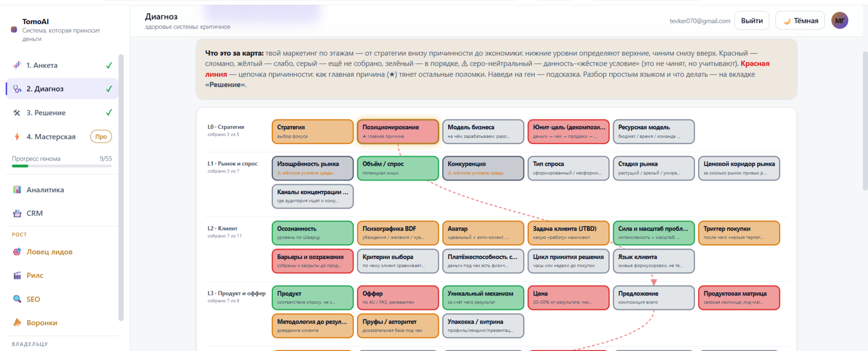Click the Аналитика chart icon

pos(17,189)
